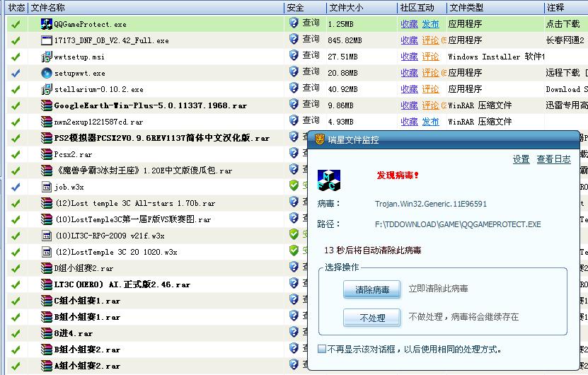Select the C组小组赛1.rar file name
588x375 pixels.
[x=87, y=301]
